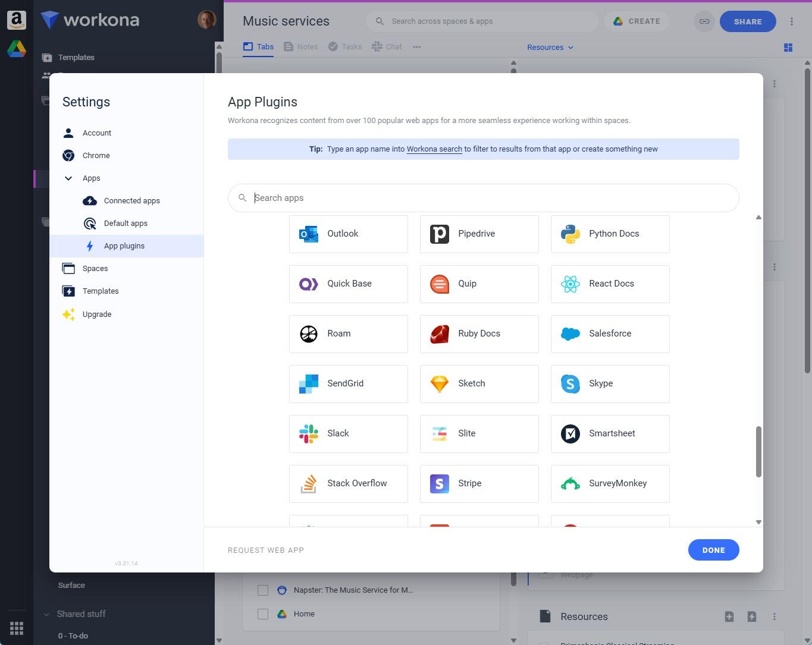The width and height of the screenshot is (812, 645).
Task: Click the app list scrollbar thumb
Action: tap(758, 451)
